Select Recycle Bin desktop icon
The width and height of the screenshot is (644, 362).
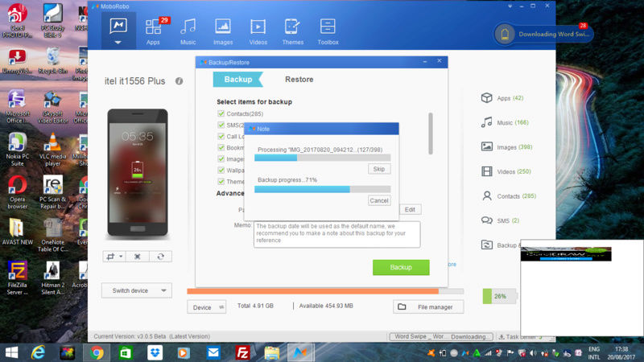click(x=53, y=61)
